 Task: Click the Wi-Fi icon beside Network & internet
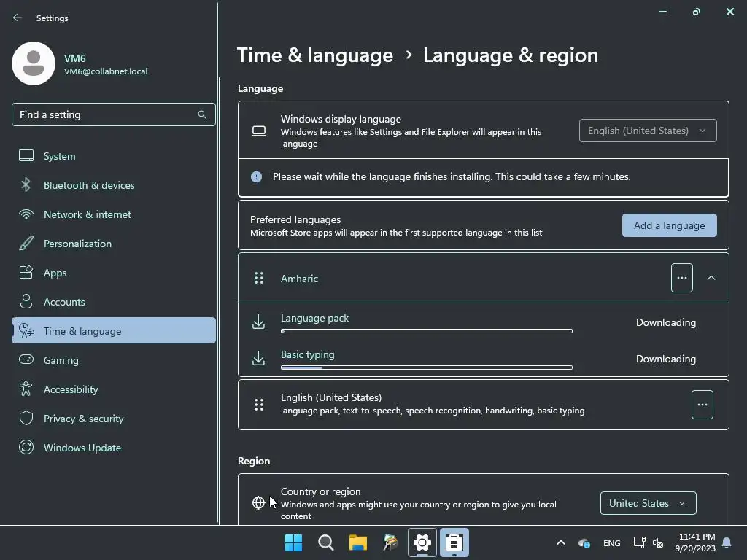point(26,214)
